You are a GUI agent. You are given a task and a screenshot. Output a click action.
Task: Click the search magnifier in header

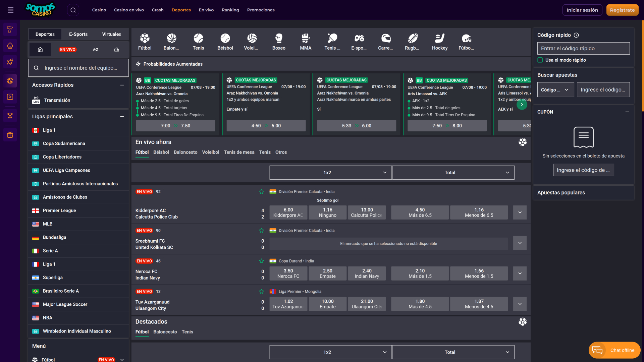pos(73,10)
